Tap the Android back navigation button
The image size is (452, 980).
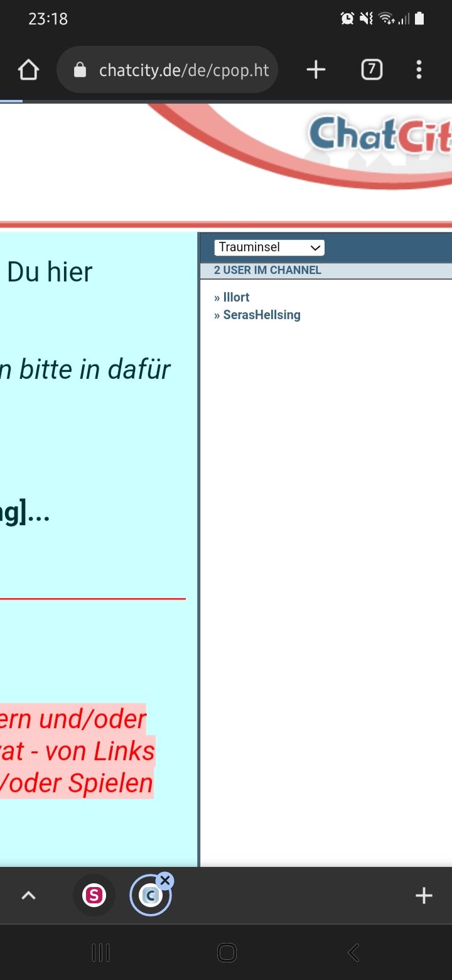[353, 953]
